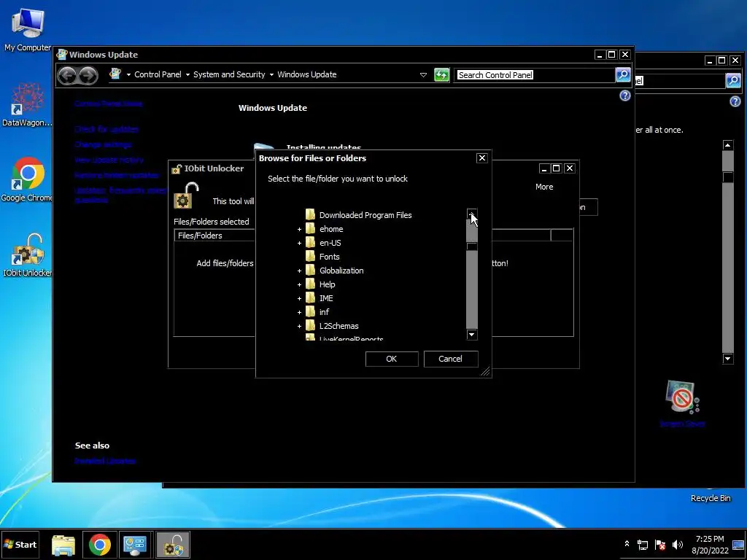Image resolution: width=747 pixels, height=560 pixels.
Task: Click the Help icon in the rear window
Action: (x=735, y=101)
